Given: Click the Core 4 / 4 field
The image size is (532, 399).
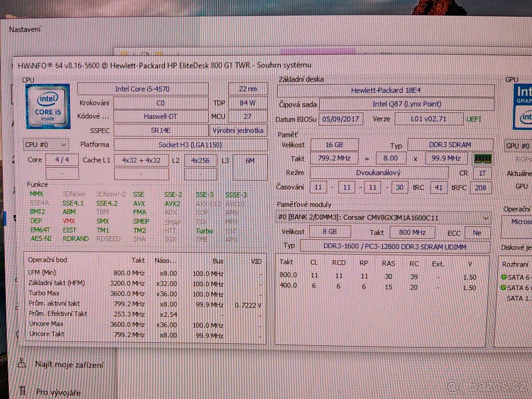Looking at the screenshot, I should coord(62,160).
